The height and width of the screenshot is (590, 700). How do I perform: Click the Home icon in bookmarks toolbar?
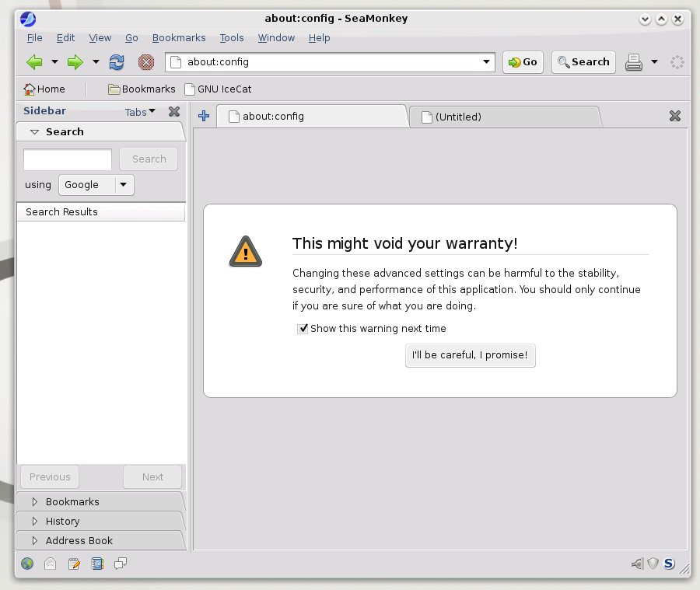tap(29, 89)
